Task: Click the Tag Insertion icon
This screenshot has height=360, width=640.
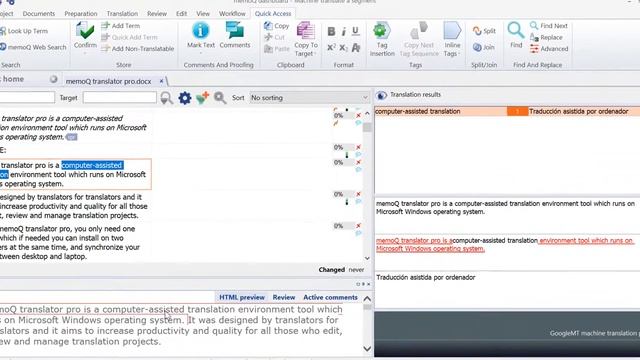Action: (382, 30)
